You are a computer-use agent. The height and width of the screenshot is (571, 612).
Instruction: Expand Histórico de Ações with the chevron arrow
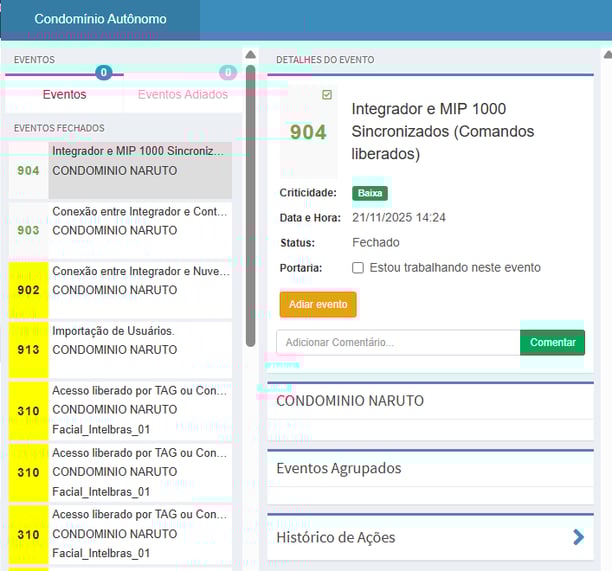[578, 537]
